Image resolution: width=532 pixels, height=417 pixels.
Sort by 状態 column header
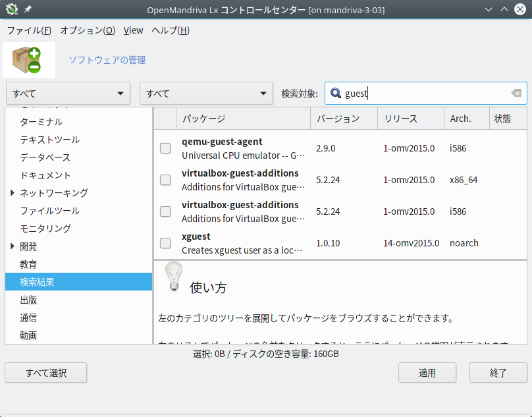click(x=508, y=119)
